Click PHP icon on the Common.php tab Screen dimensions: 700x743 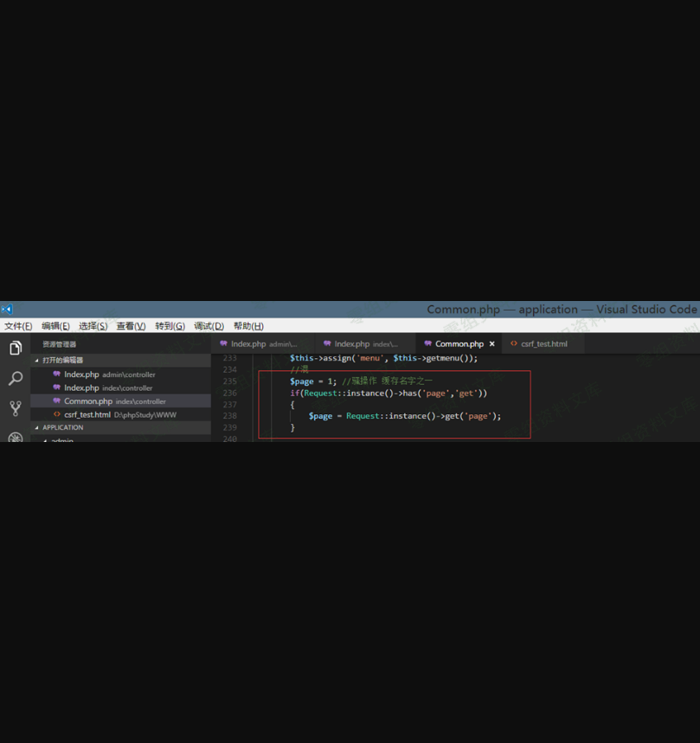click(427, 344)
